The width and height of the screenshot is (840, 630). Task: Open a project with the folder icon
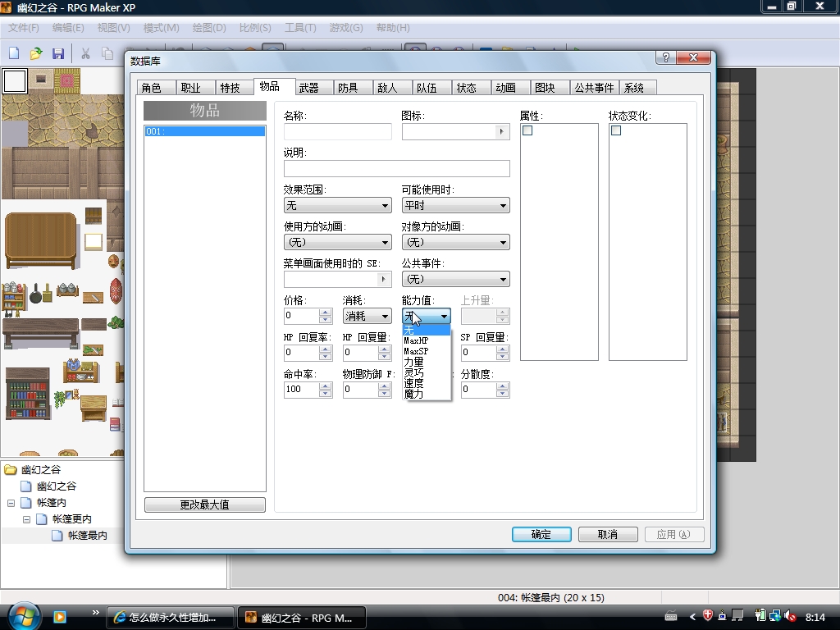coord(36,53)
